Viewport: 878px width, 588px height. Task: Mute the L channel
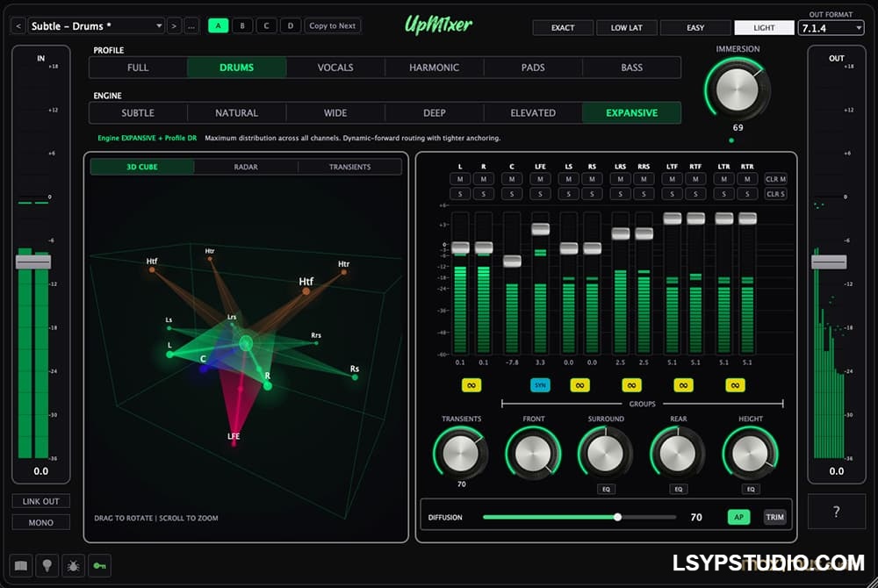tap(460, 179)
